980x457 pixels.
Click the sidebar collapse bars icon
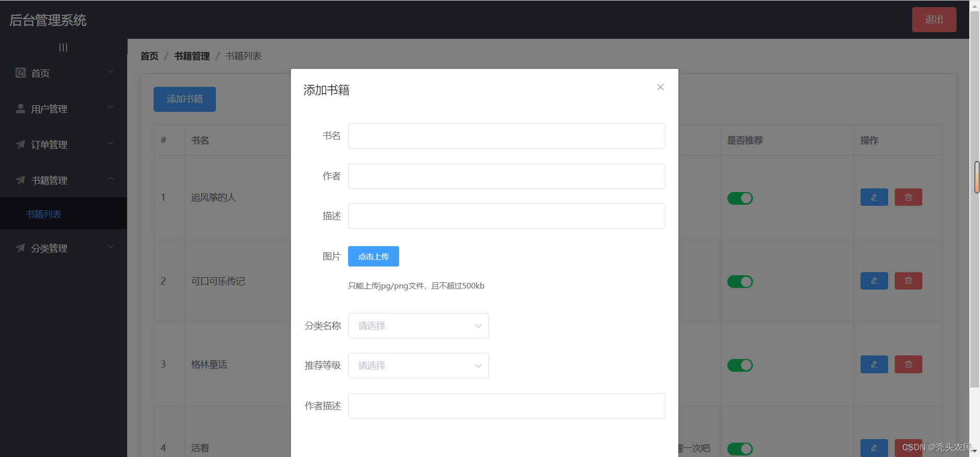pyautogui.click(x=63, y=47)
